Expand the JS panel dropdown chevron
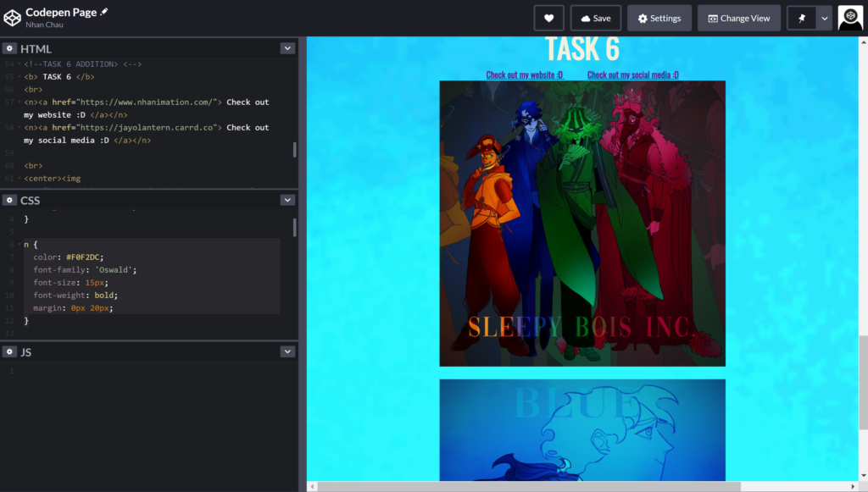Screen dimensions: 868x492 click(287, 351)
